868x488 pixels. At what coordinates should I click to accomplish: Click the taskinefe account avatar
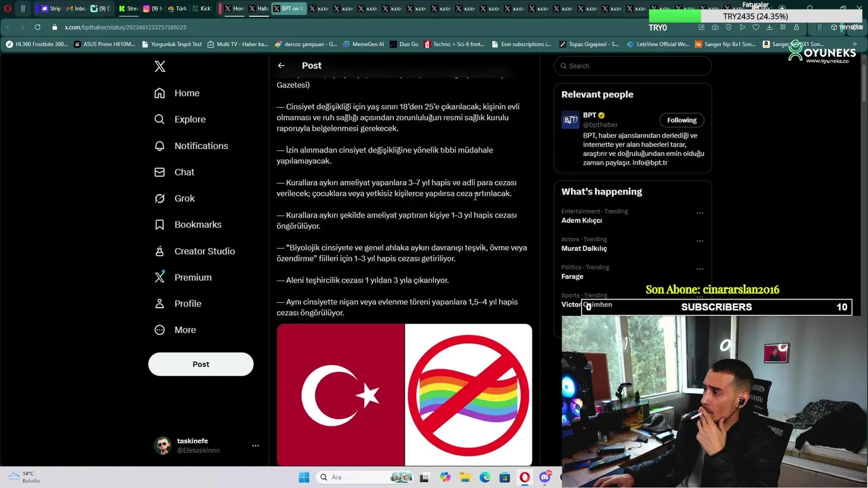(x=163, y=445)
